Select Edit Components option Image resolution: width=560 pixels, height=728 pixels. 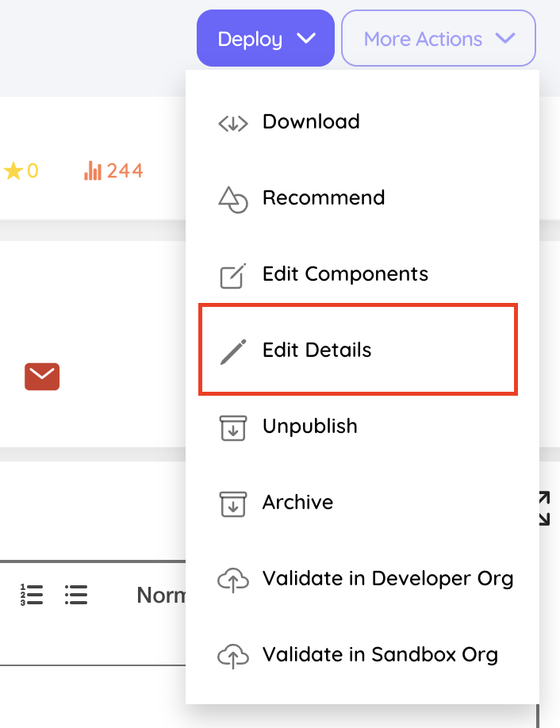pyautogui.click(x=362, y=274)
